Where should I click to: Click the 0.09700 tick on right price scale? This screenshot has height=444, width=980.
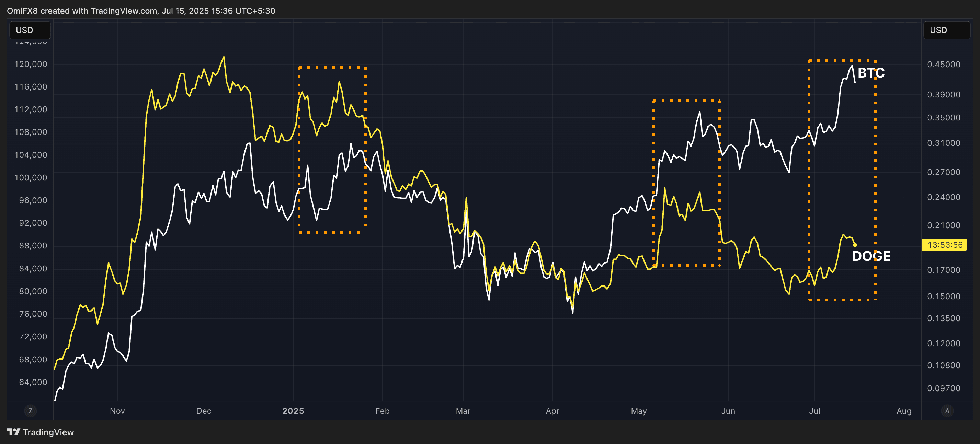(x=944, y=388)
